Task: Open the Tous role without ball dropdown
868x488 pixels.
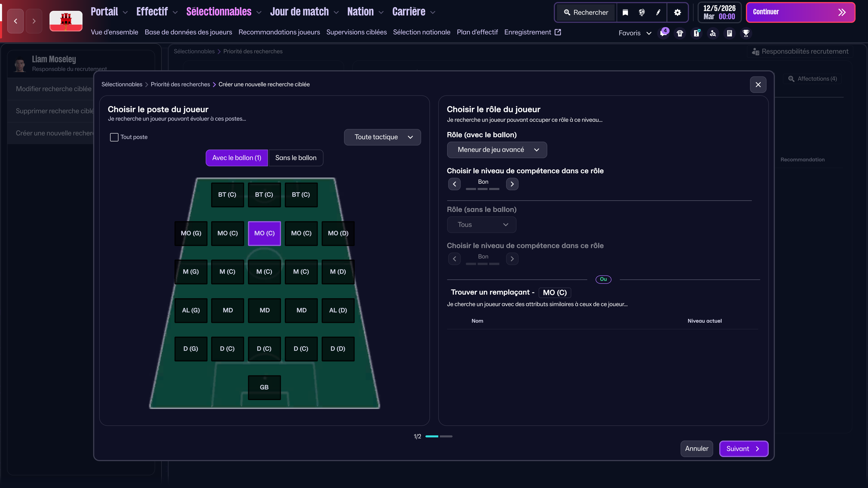Action: 481,225
